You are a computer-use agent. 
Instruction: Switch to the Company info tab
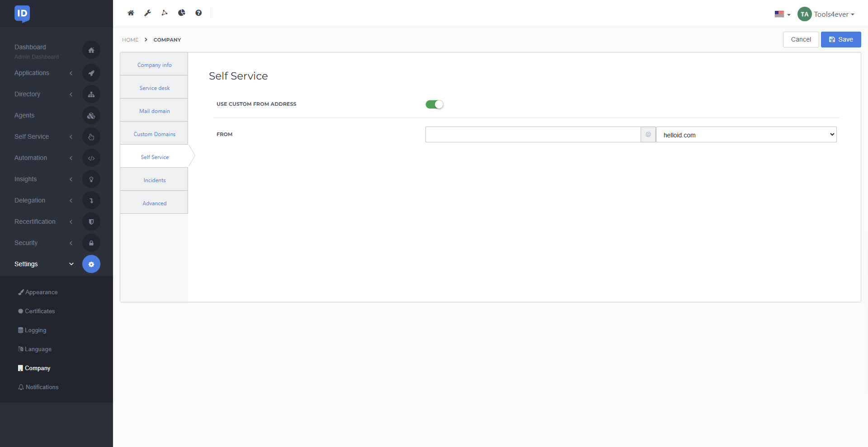(154, 65)
